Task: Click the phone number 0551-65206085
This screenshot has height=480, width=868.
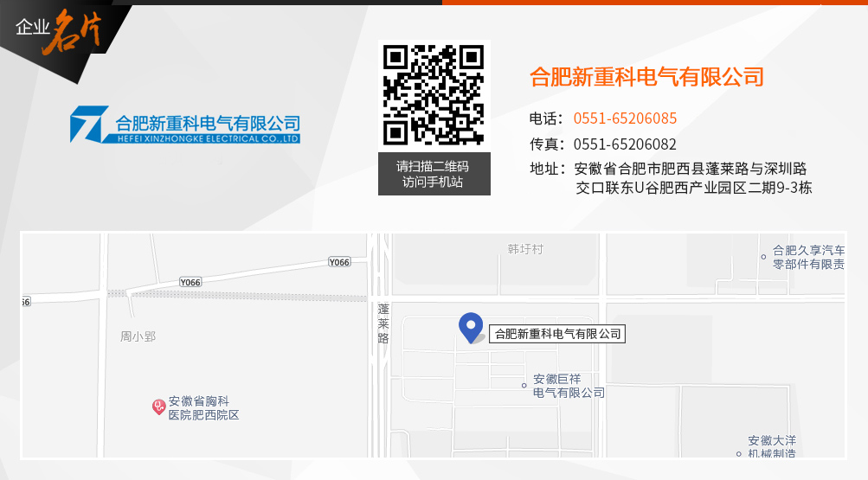Action: tap(625, 118)
